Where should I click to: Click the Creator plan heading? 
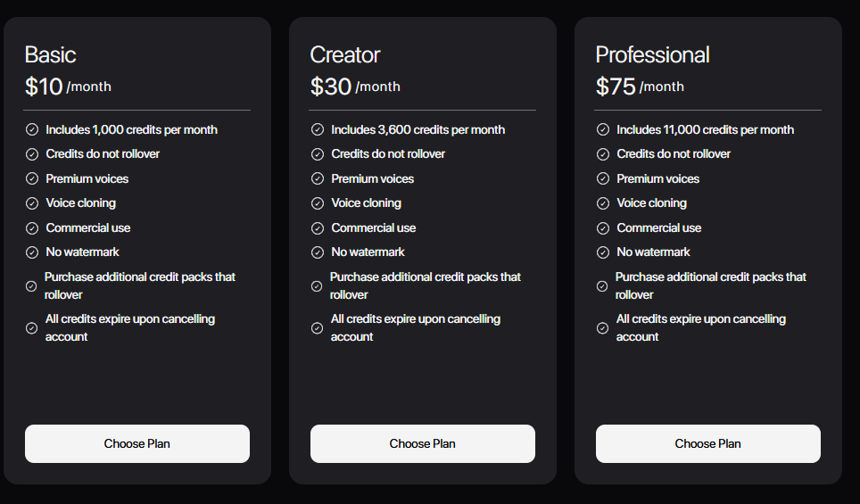[345, 55]
